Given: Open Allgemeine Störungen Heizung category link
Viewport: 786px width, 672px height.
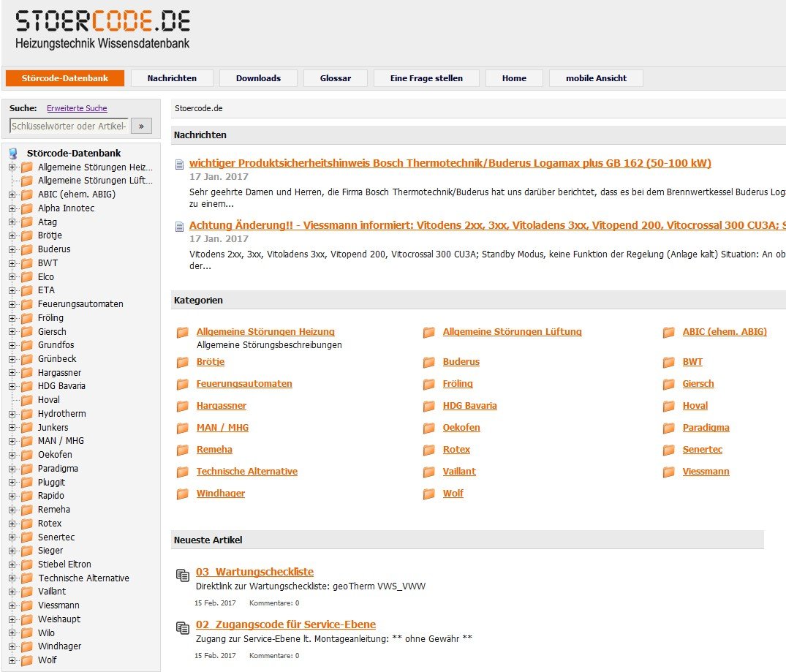Looking at the screenshot, I should pyautogui.click(x=265, y=331).
